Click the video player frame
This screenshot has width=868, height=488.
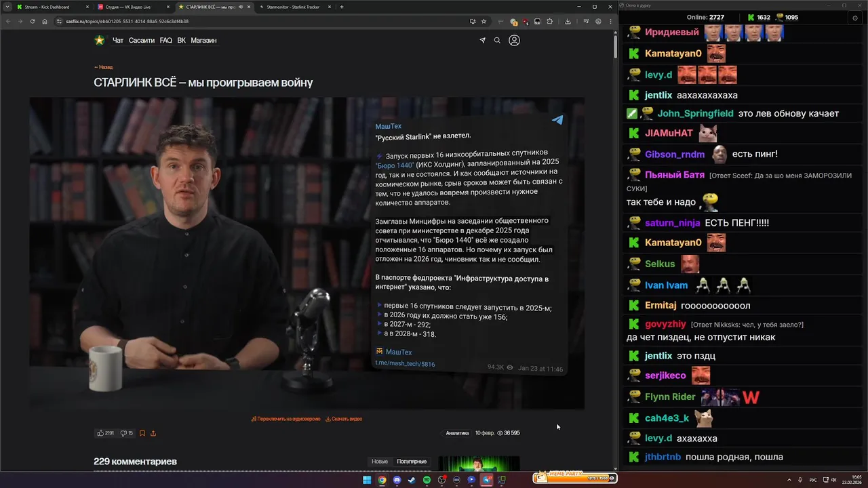click(307, 253)
